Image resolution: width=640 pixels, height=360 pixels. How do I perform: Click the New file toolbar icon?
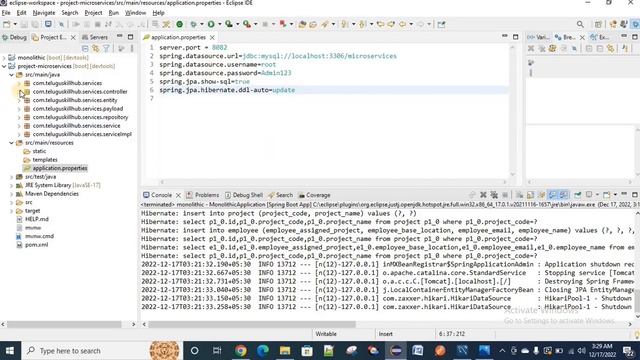tap(7, 24)
